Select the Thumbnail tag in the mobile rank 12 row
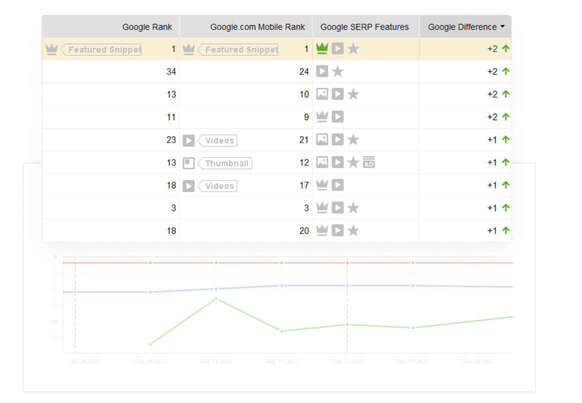 click(x=226, y=163)
